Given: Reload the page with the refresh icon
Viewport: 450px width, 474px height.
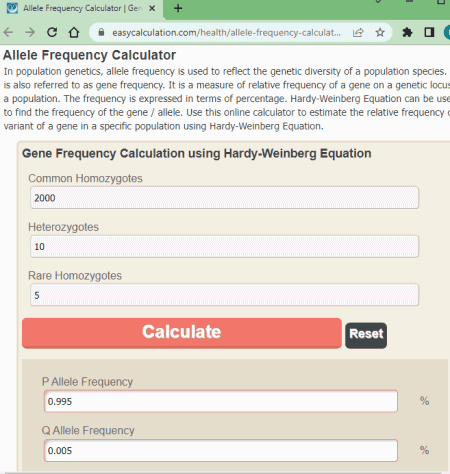Looking at the screenshot, I should 52,32.
